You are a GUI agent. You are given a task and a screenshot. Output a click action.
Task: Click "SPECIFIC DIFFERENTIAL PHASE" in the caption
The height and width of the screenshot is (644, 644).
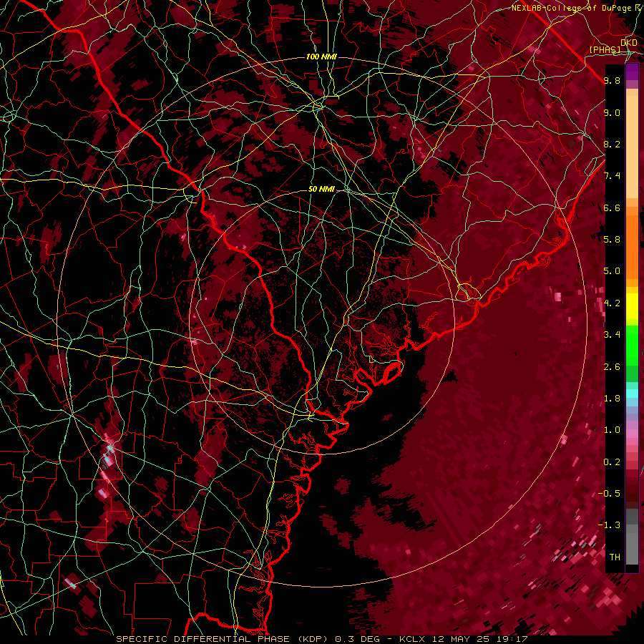coord(205,639)
